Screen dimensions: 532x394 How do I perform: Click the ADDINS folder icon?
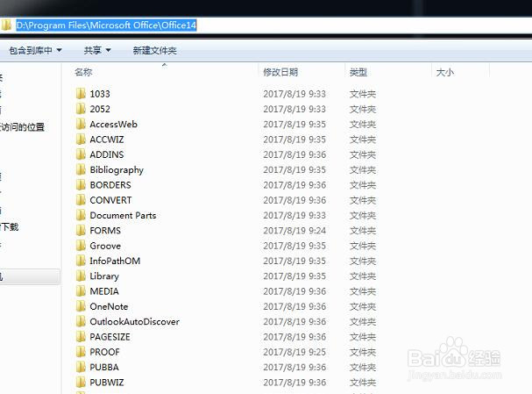[81, 154]
